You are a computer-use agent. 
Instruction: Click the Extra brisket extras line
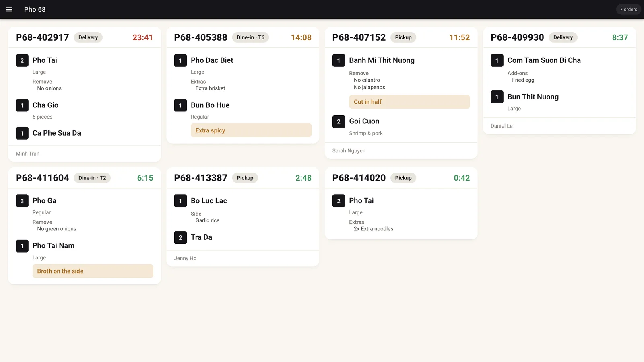(x=210, y=88)
